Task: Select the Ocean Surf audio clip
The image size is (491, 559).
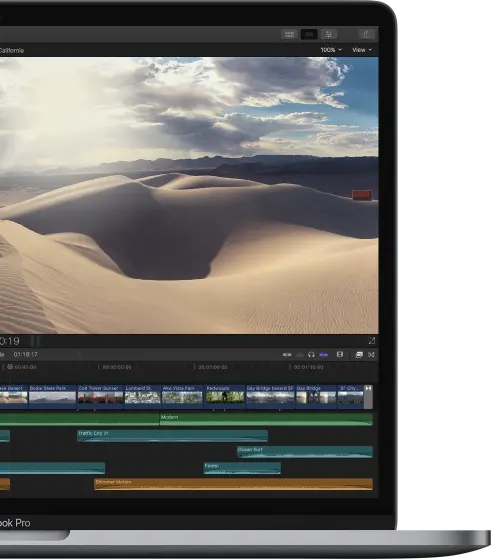Action: [305, 452]
